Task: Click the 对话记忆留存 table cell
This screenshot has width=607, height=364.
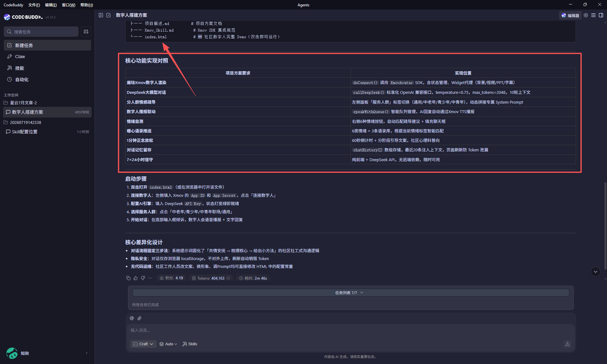Action: coord(238,150)
